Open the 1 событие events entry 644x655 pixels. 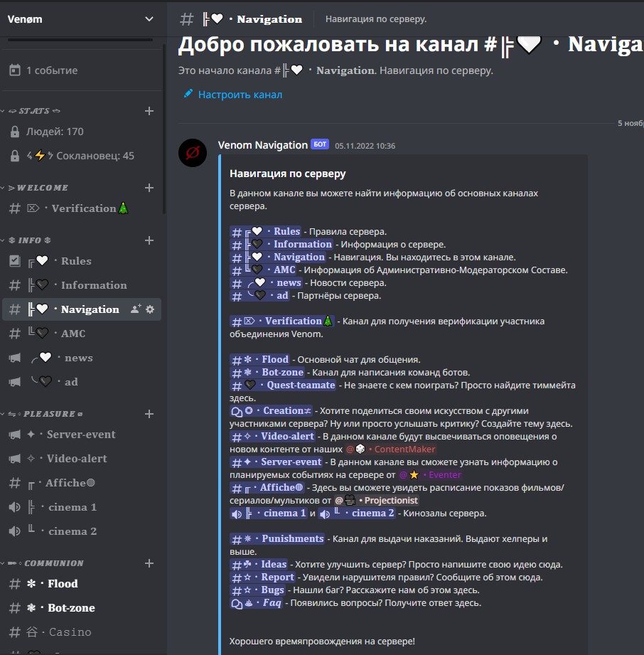tap(80, 70)
